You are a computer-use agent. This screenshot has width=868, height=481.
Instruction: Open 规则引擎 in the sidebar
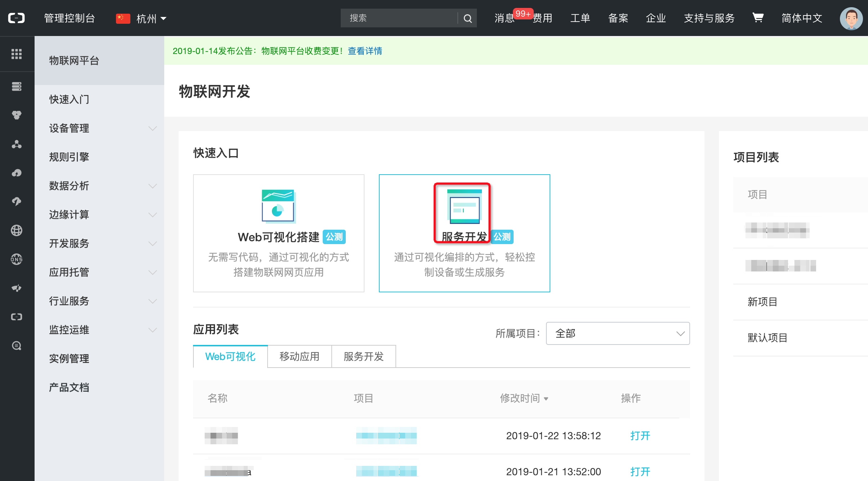[69, 157]
